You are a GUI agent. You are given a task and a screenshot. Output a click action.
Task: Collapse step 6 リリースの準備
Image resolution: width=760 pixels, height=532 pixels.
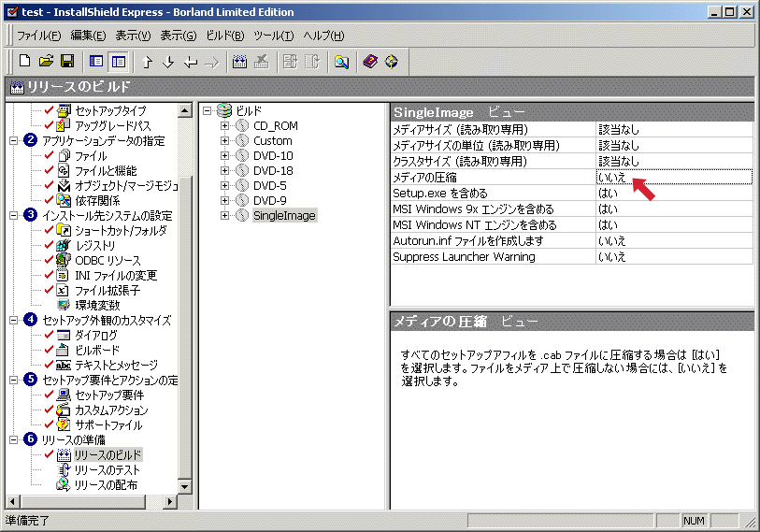point(14,439)
